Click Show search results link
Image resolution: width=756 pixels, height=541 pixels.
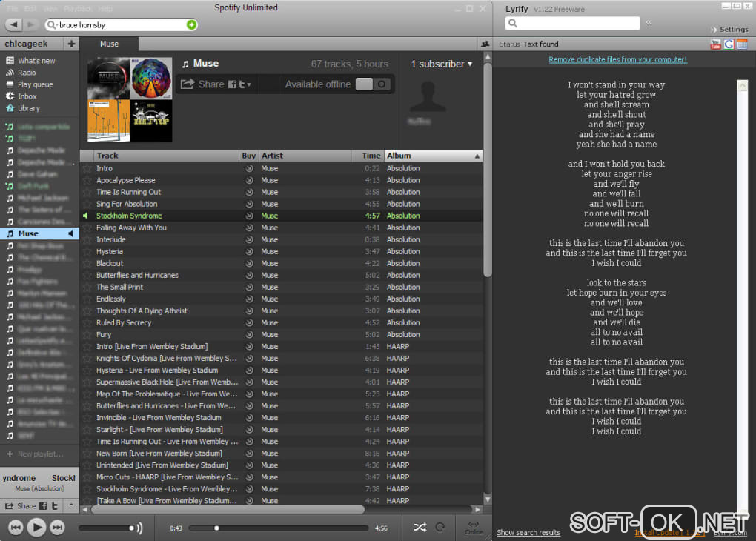point(528,532)
